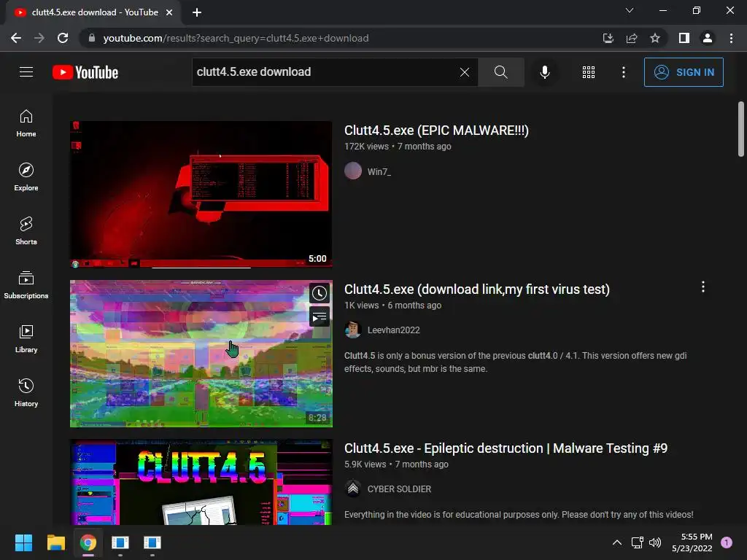Open Library in the sidebar

click(x=26, y=339)
